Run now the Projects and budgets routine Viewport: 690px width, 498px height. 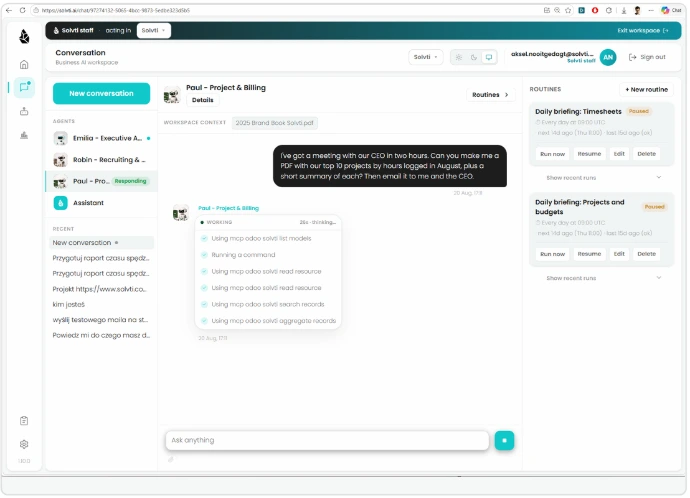coord(552,254)
